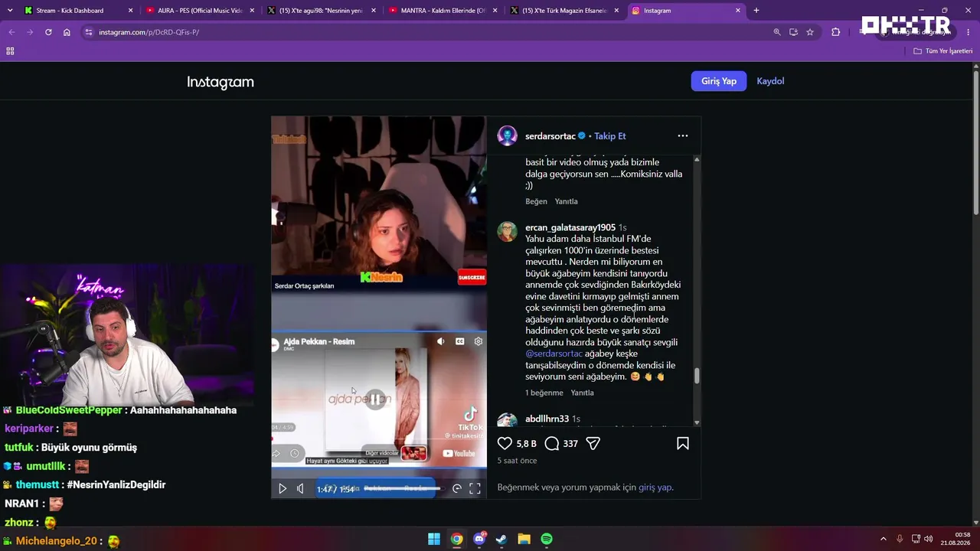
Task: Expand the system tray hidden icons
Action: 883,539
